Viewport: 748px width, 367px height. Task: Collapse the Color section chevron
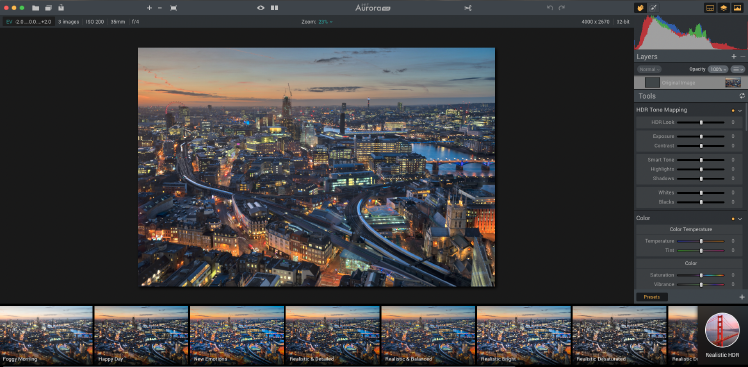coord(740,219)
